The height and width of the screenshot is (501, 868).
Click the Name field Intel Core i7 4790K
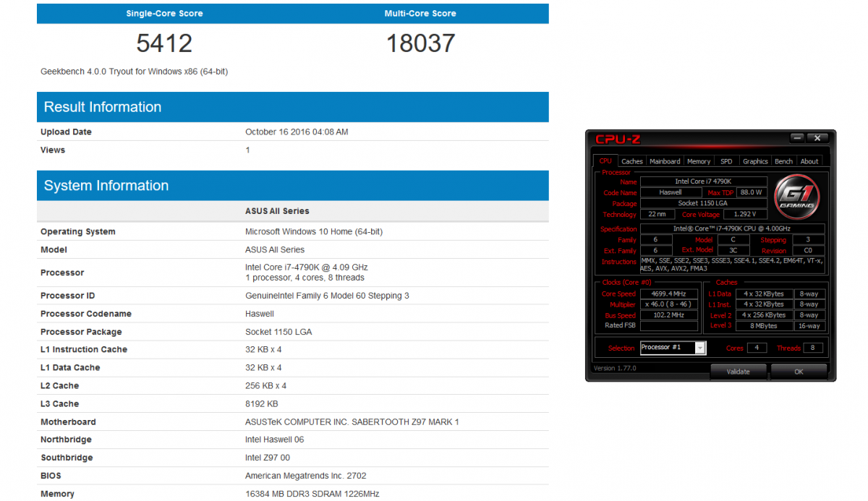(704, 181)
